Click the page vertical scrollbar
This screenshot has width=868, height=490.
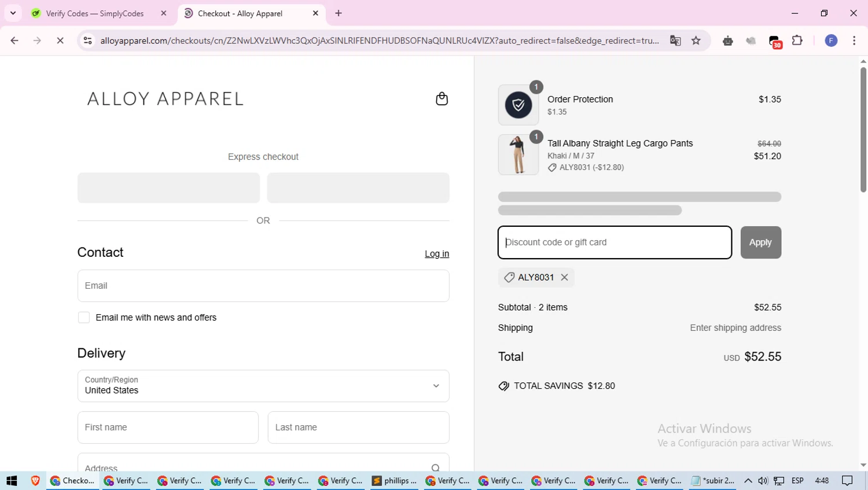coord(863,130)
